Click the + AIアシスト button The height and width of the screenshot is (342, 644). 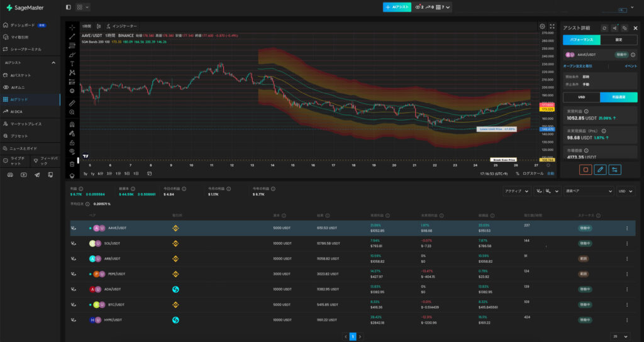click(396, 7)
